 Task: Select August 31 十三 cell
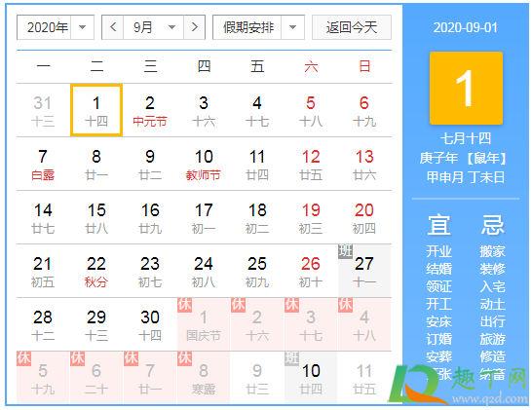(x=43, y=111)
